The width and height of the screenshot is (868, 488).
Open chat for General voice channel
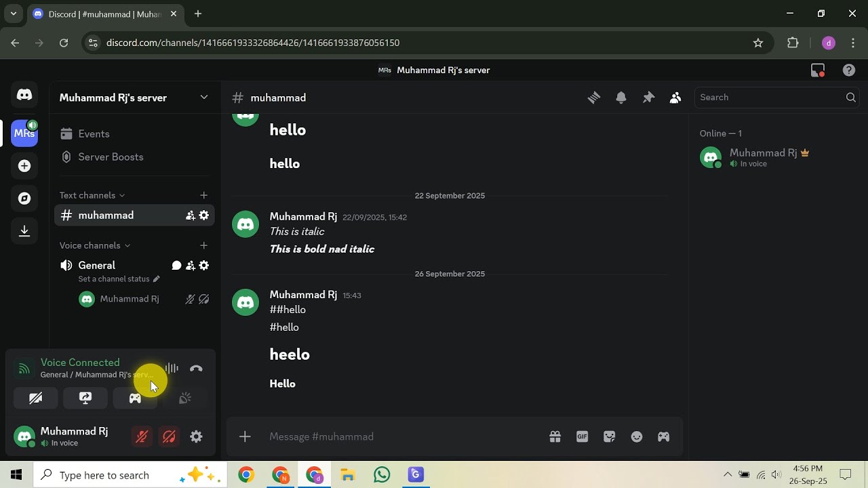pyautogui.click(x=176, y=266)
